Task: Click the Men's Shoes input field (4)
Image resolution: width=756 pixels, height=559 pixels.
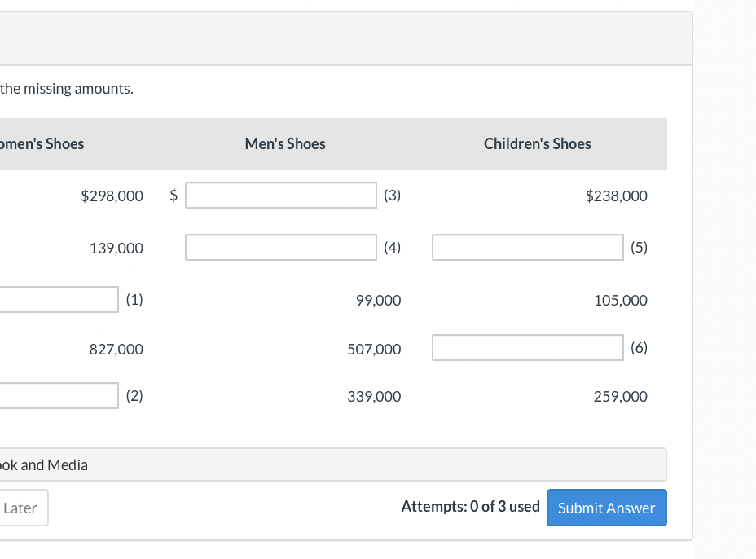Action: 281,248
